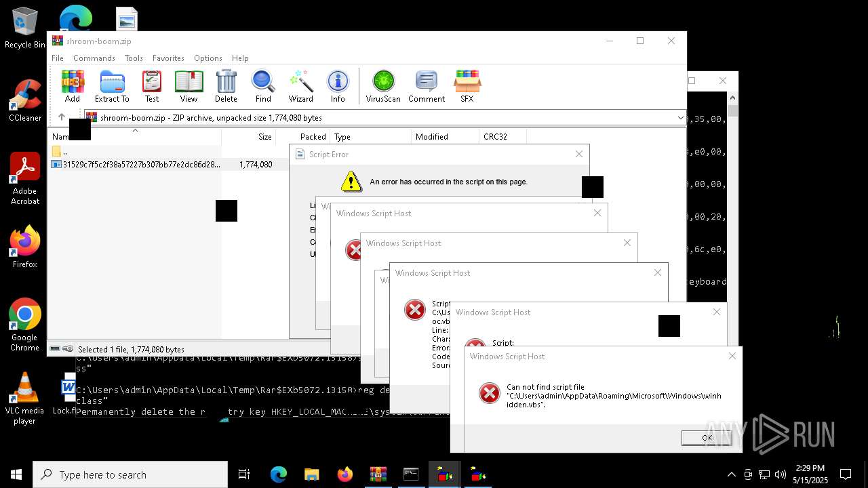Close the Script Error dialog
This screenshot has width=868, height=488.
click(578, 154)
